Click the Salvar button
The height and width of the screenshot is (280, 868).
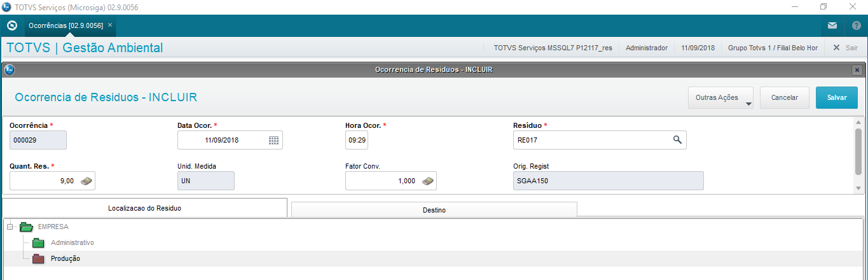(836, 98)
